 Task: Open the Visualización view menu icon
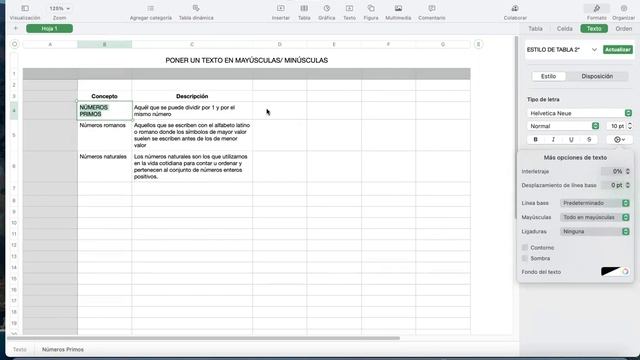tap(25, 9)
